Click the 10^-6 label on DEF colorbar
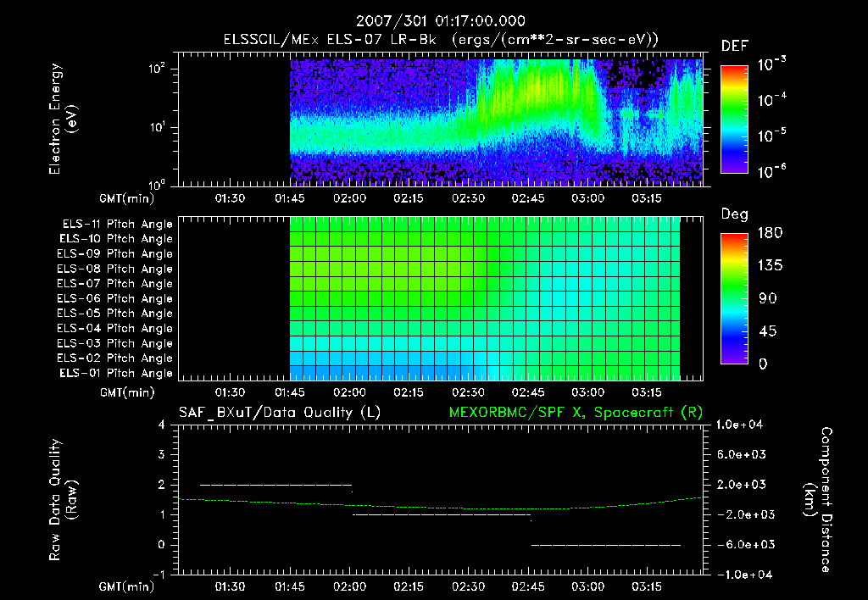868x600 pixels. coord(771,171)
